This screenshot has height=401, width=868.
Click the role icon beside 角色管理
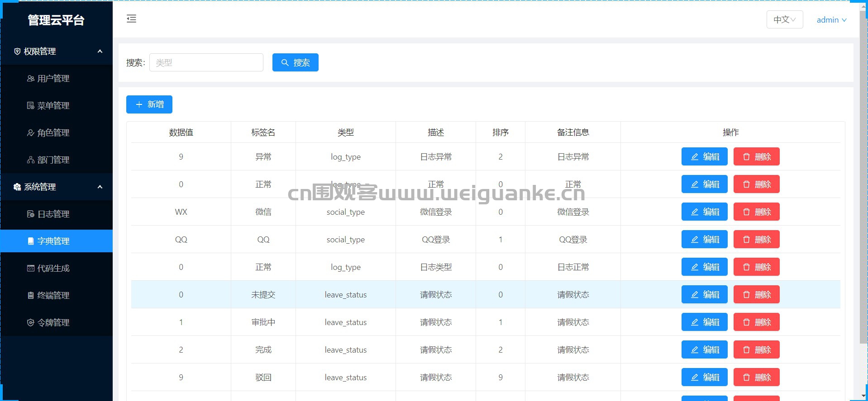tap(31, 132)
